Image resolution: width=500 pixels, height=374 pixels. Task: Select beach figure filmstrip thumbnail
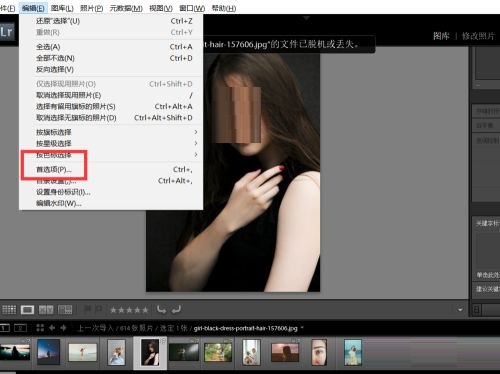[83, 352]
